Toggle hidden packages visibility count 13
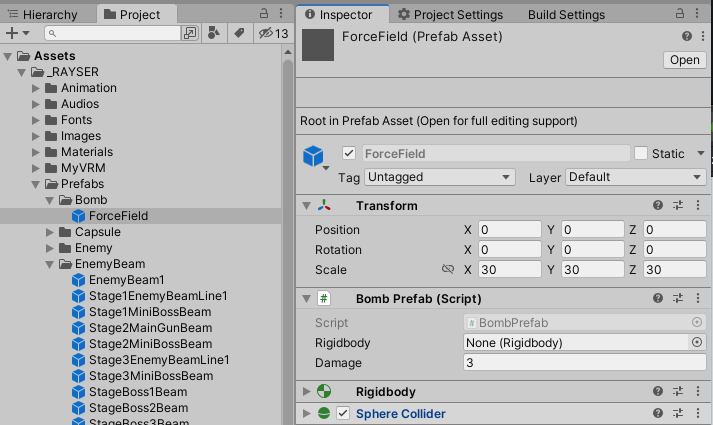The image size is (713, 425). [x=273, y=33]
